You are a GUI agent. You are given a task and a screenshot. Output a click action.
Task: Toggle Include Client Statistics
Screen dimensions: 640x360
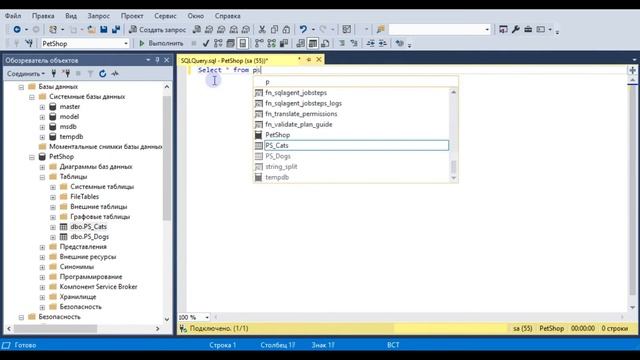click(284, 43)
